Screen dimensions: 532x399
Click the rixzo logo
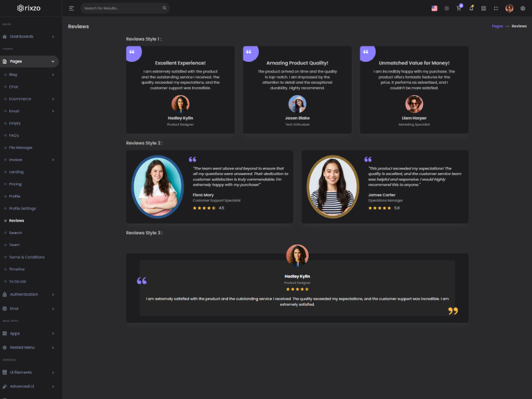coord(31,8)
